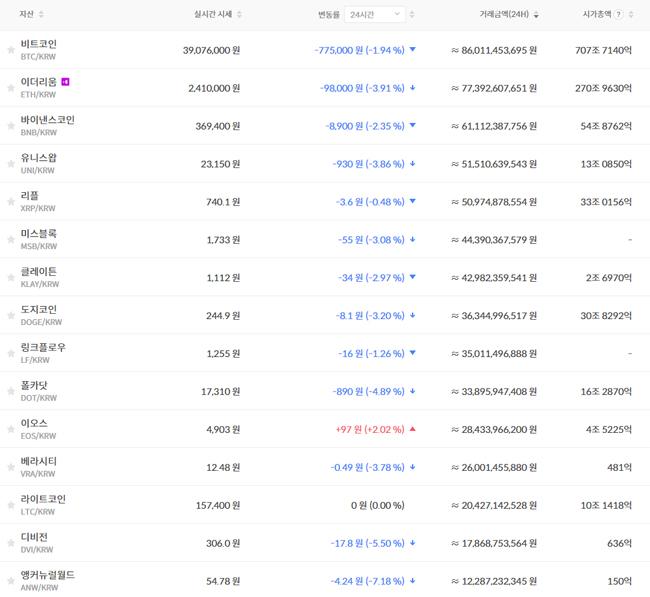Image resolution: width=650 pixels, height=597 pixels.
Task: Favorite Bitcoin with its star icon
Action: pos(11,49)
